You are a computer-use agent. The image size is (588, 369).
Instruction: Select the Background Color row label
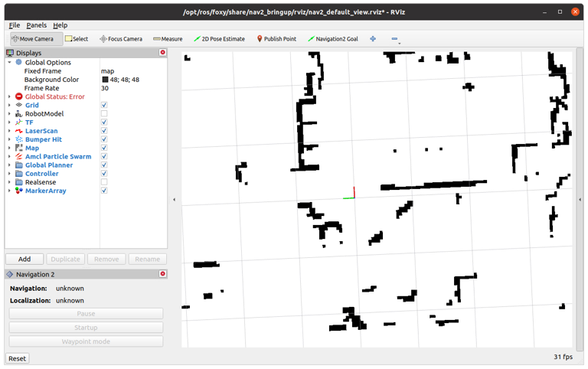point(51,80)
